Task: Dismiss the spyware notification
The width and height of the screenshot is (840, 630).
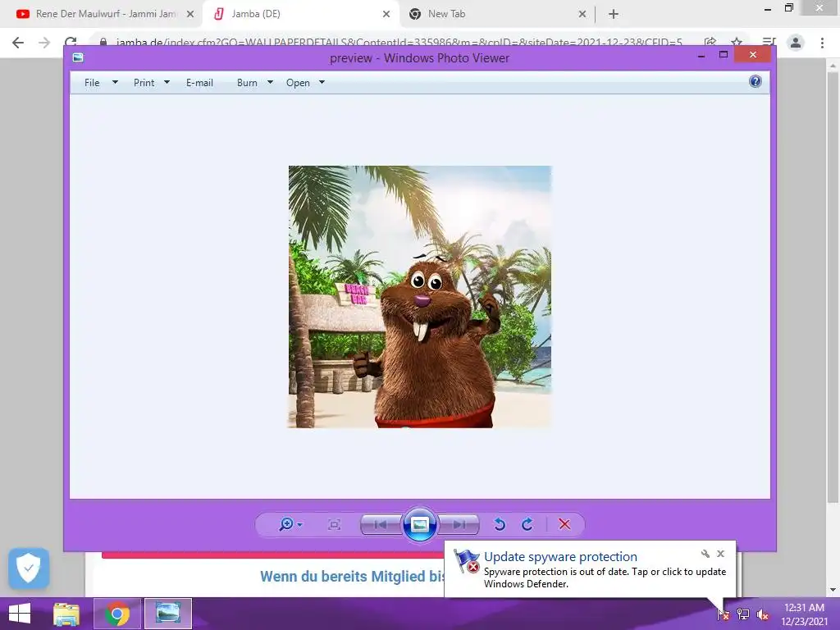Action: pyautogui.click(x=720, y=554)
